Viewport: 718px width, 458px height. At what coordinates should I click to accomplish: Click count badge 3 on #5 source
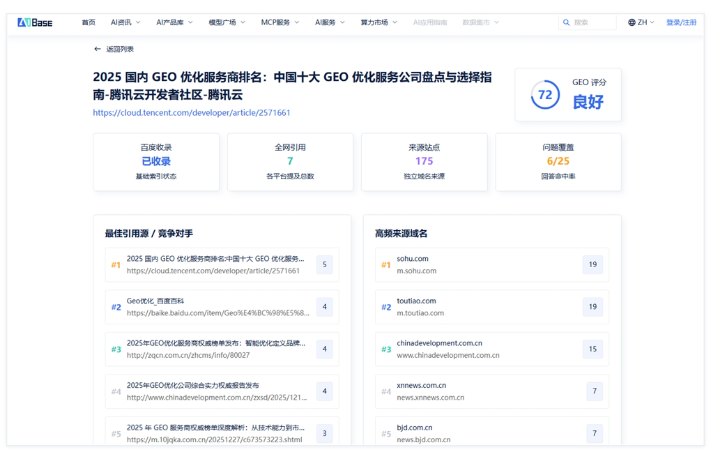(325, 433)
